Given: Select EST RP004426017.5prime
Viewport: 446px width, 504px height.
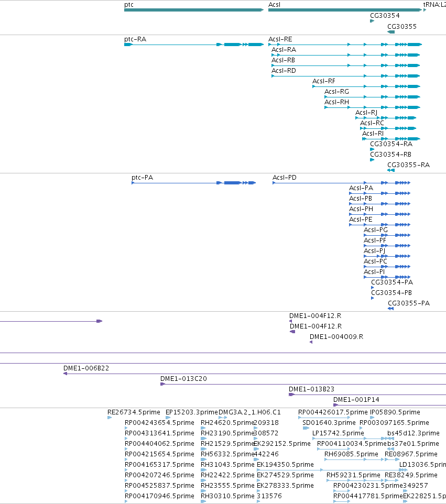Looking at the screenshot, I should 333,412.
